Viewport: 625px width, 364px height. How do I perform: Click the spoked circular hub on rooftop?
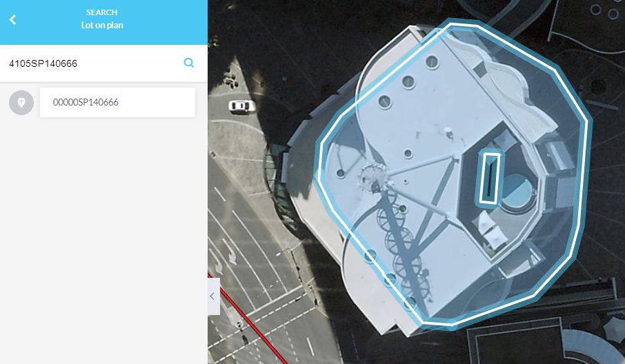tap(375, 176)
